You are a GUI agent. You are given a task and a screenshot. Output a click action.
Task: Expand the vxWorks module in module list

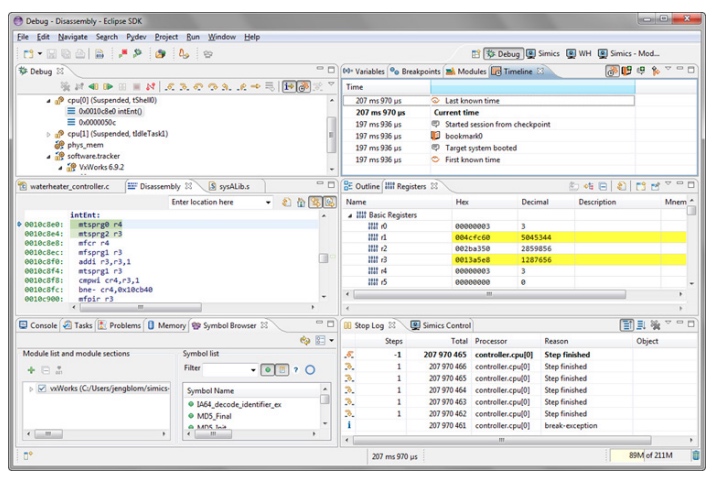[x=31, y=389]
